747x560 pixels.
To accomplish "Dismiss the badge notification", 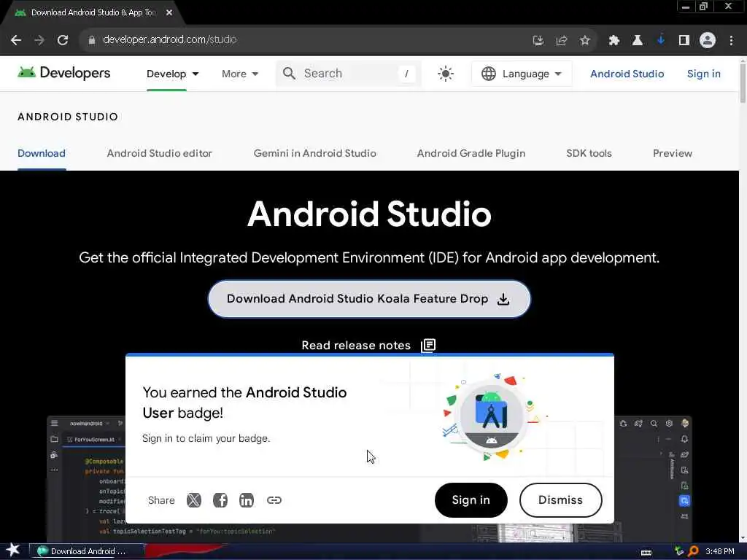I will click(561, 500).
